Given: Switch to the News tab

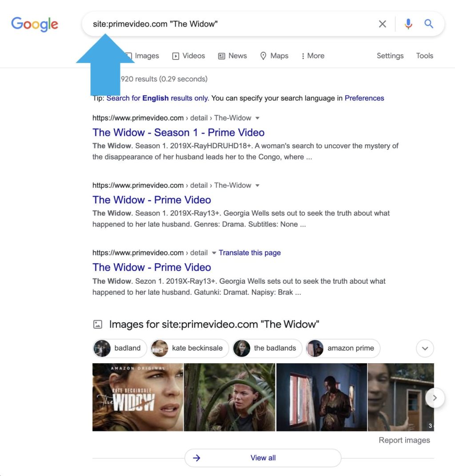Looking at the screenshot, I should pyautogui.click(x=233, y=56).
